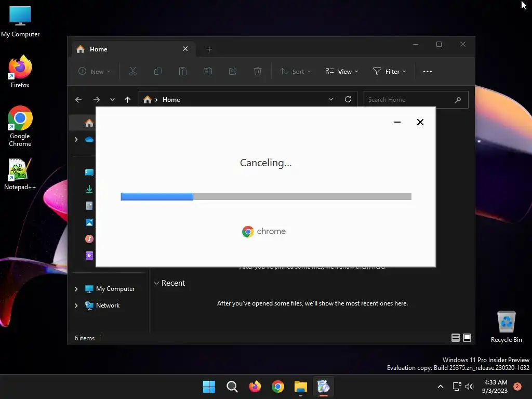532x399 pixels.
Task: Go back with the left arrow in Explorer
Action: [78, 100]
